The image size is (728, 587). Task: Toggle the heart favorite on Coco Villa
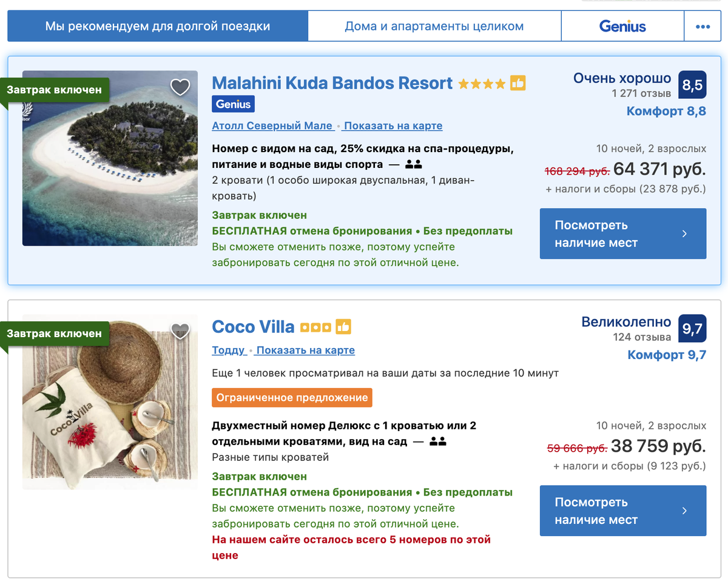pos(180,331)
